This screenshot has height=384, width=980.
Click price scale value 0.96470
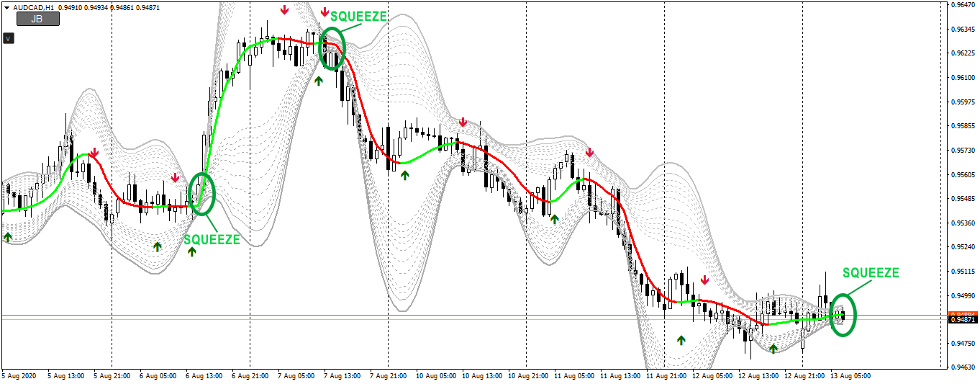[963, 5]
